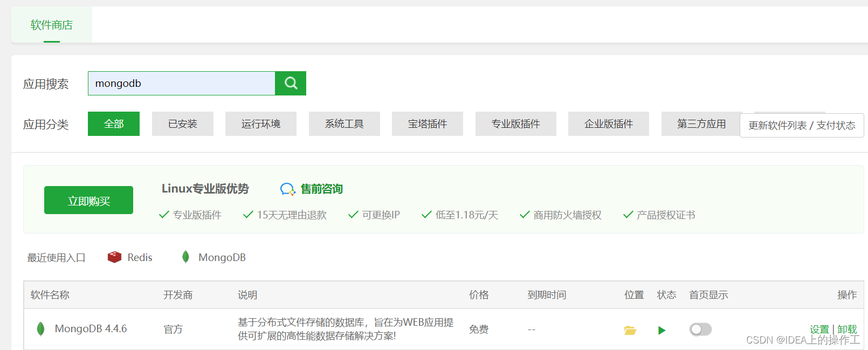Filter by 第三方应用 category
Viewport: 868px width, 350px height.
(701, 123)
